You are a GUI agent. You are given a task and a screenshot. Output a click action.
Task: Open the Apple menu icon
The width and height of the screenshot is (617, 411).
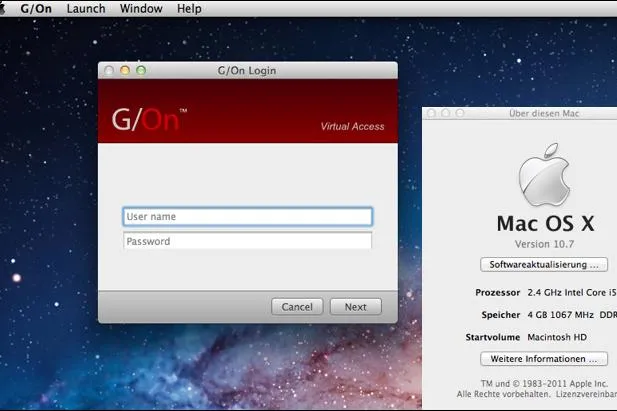tap(2, 8)
